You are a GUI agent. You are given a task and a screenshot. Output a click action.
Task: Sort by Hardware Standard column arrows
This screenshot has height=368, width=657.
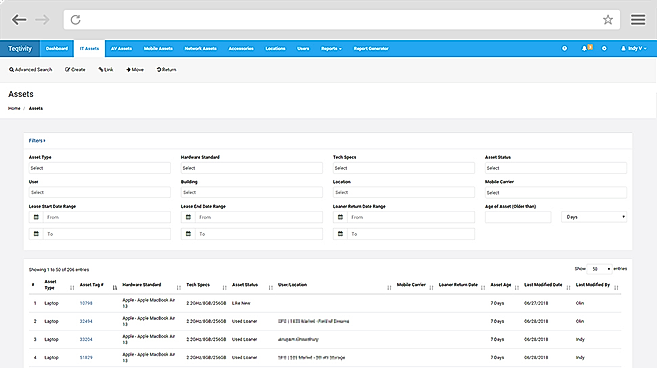[x=178, y=288]
